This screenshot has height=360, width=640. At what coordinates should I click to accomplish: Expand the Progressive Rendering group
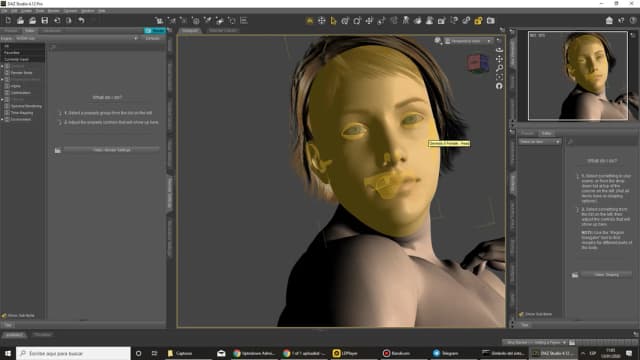coord(2,80)
